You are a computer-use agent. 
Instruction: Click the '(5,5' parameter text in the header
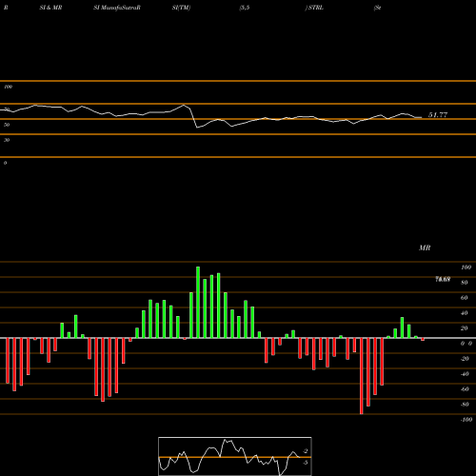tap(245, 8)
